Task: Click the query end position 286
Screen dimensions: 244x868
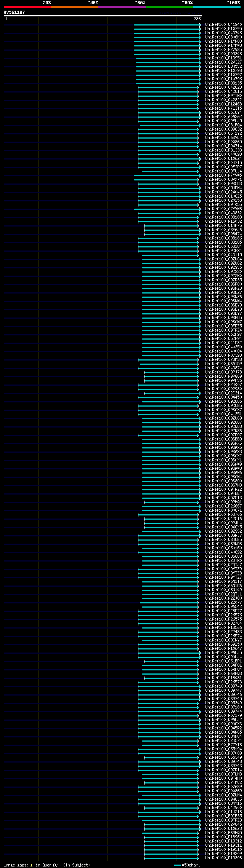Action: [197, 19]
